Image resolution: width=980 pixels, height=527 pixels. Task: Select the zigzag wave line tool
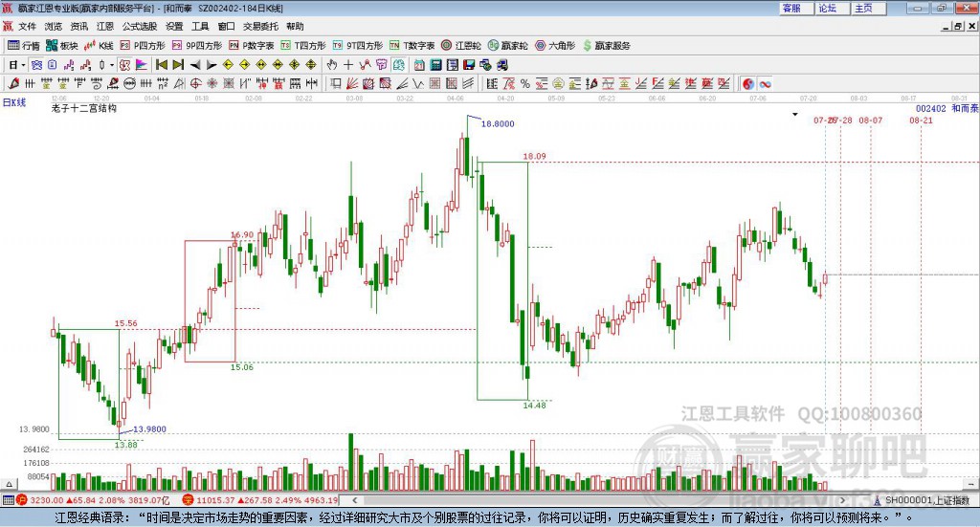[x=417, y=83]
